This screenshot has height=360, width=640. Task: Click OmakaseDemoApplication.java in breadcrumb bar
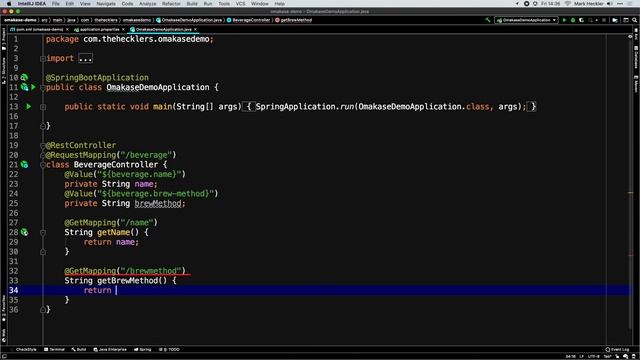pyautogui.click(x=189, y=20)
